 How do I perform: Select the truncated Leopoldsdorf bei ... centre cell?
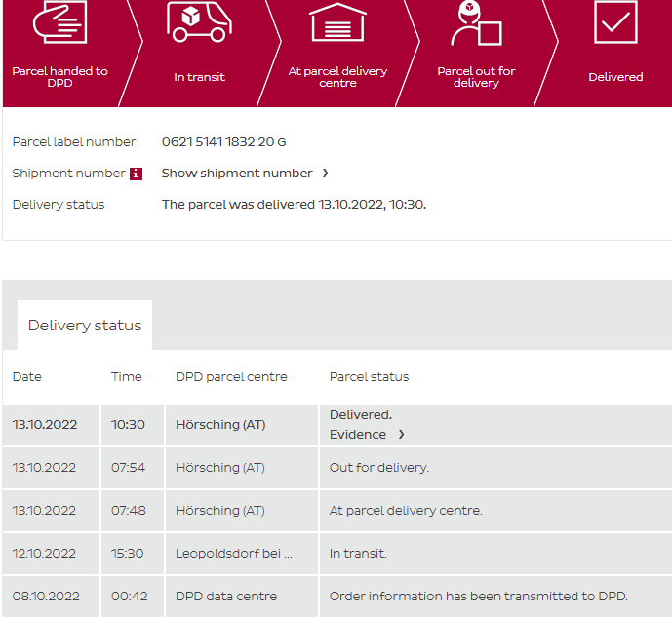234,554
